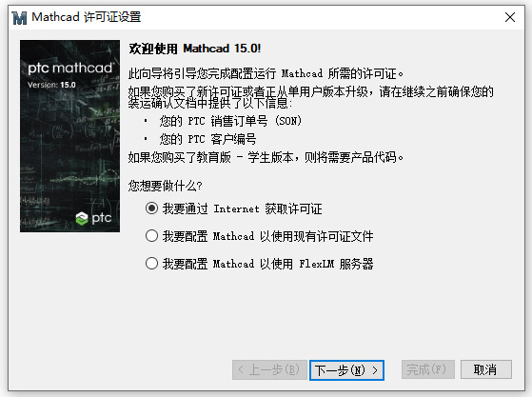Click label 我要配置 Mathcad 以使用现有许可证文件
The height and width of the screenshot is (397, 532).
[267, 236]
